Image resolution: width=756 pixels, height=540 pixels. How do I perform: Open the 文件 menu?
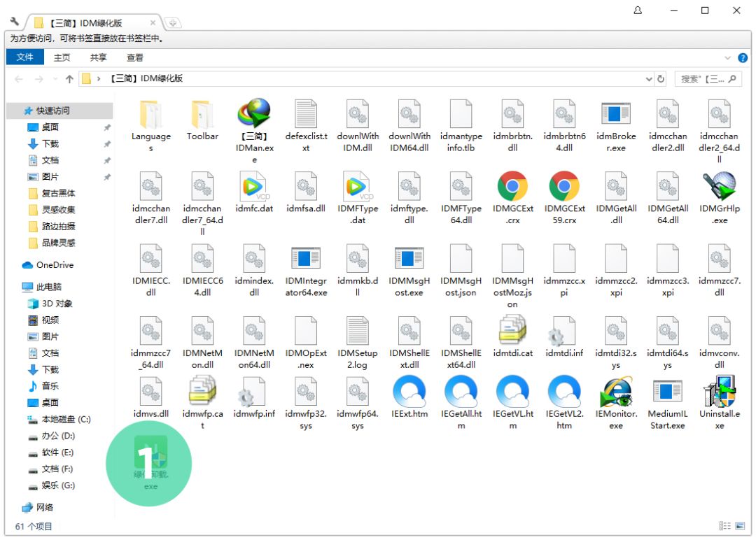[x=25, y=57]
